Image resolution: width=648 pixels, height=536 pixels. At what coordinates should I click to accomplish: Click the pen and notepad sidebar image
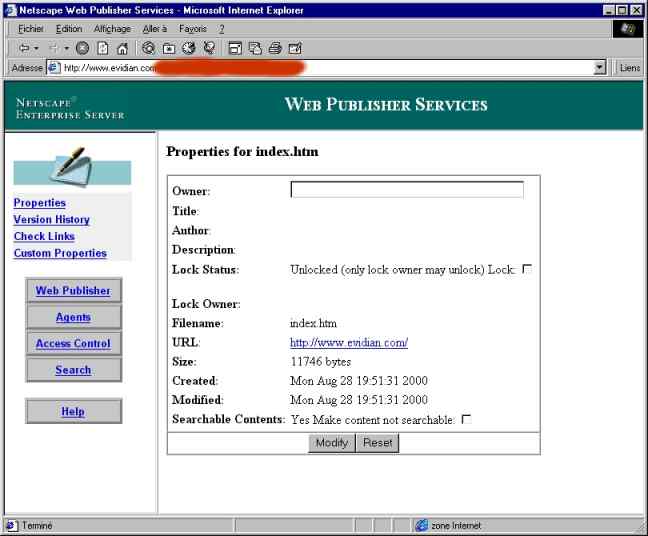(x=72, y=167)
